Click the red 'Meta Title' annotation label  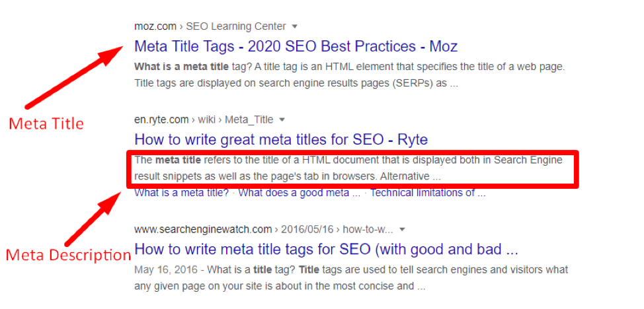[x=46, y=123]
